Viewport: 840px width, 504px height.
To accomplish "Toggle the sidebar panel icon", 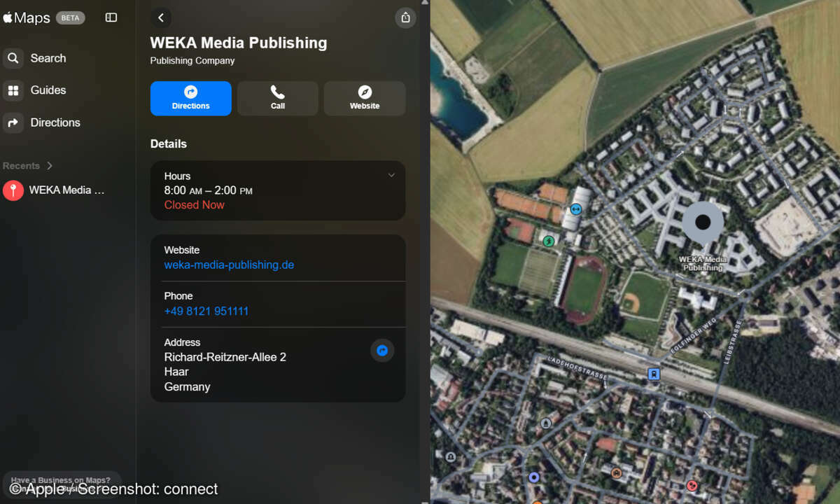I will [x=111, y=17].
